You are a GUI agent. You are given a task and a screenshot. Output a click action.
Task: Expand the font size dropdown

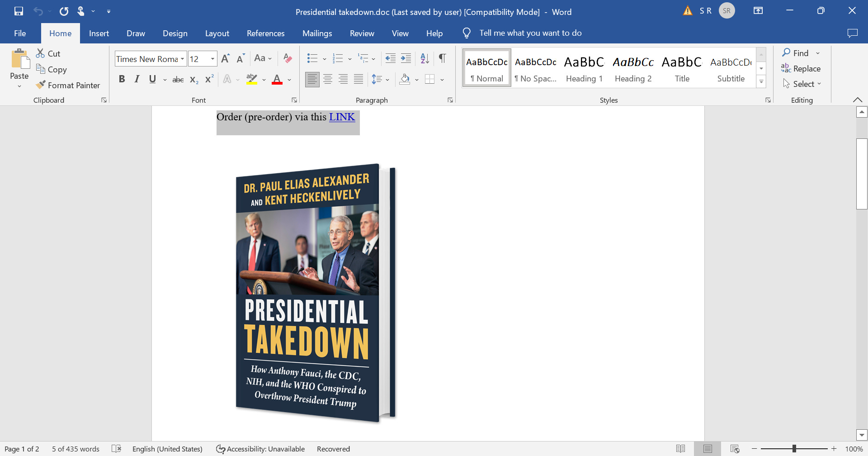pos(212,59)
